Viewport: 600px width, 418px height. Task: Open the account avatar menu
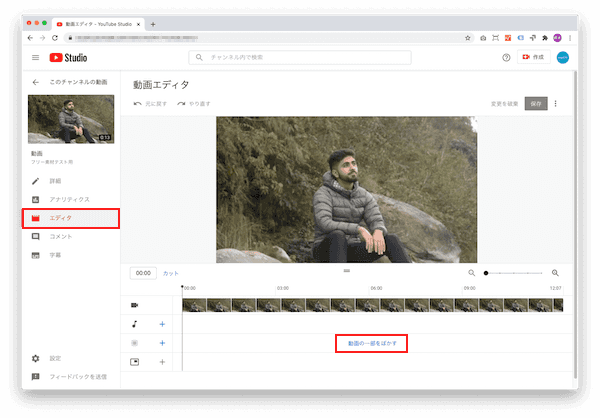[x=562, y=57]
